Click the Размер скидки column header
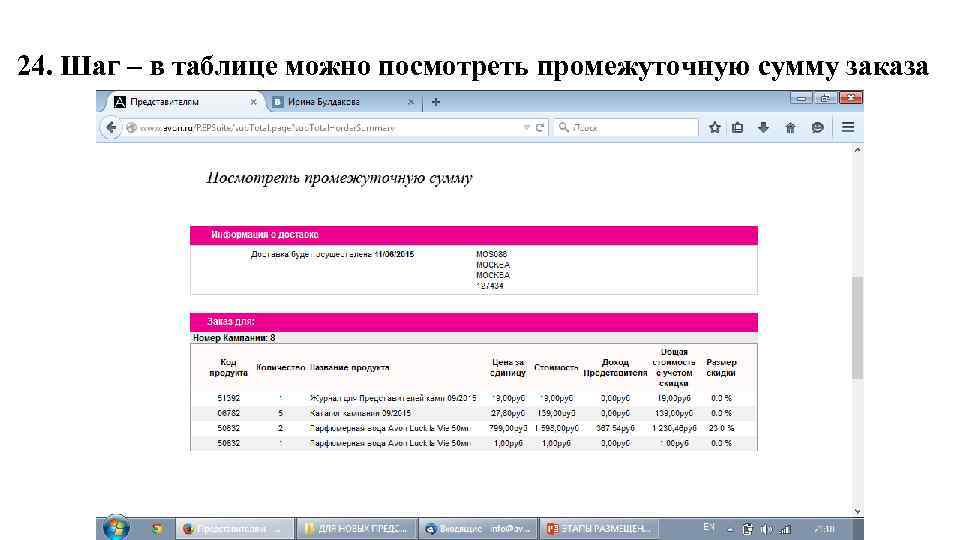The image size is (960, 540). click(x=721, y=367)
